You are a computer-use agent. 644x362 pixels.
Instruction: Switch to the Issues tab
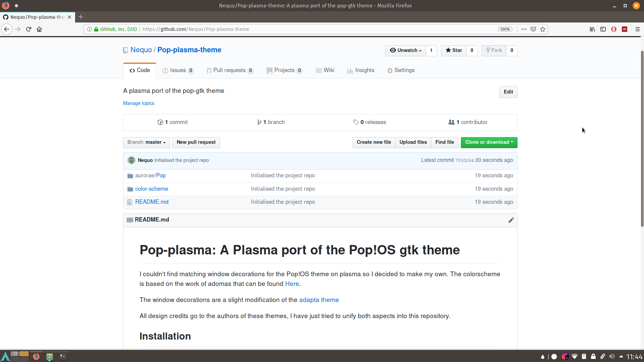tap(177, 70)
